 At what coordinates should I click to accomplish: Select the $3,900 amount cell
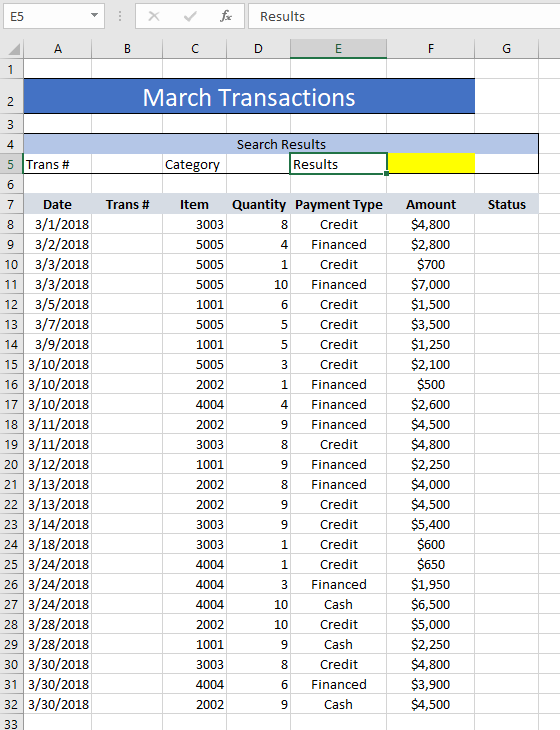click(431, 685)
